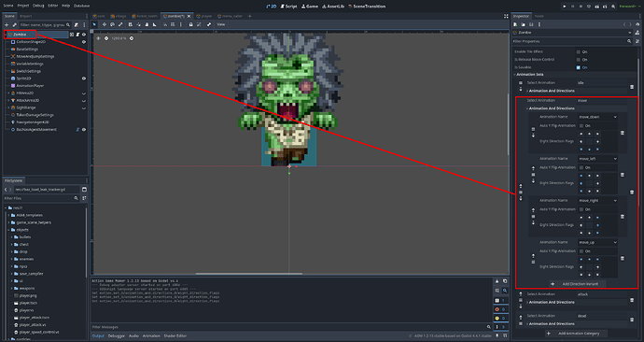Viewport: 644px width, 342px height.
Task: Open the move_left Animation Name dropdown
Action: [x=597, y=159]
